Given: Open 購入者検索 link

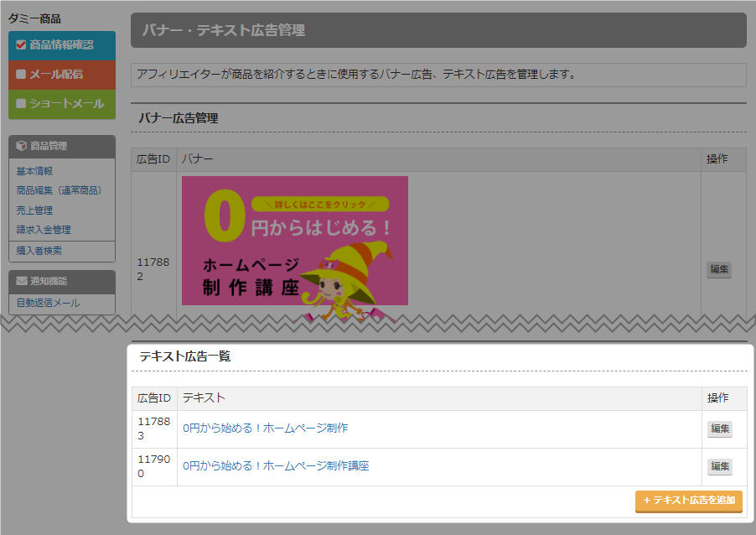Looking at the screenshot, I should (x=39, y=251).
